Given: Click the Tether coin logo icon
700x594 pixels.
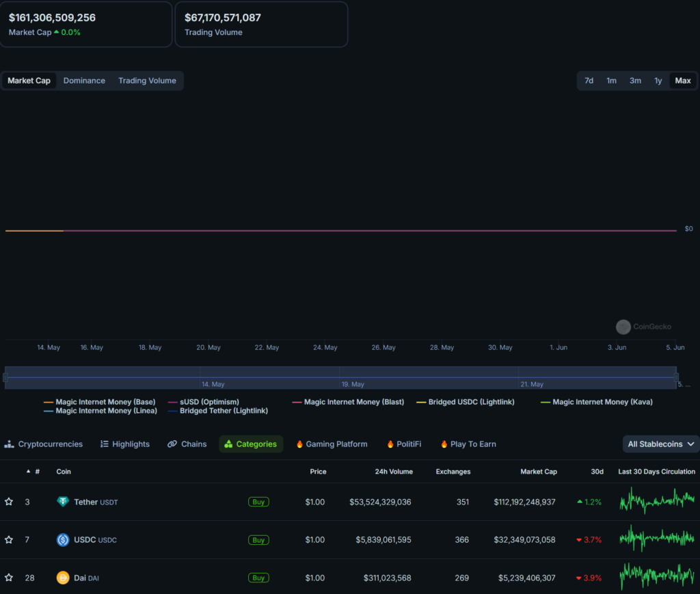Looking at the screenshot, I should pos(63,502).
